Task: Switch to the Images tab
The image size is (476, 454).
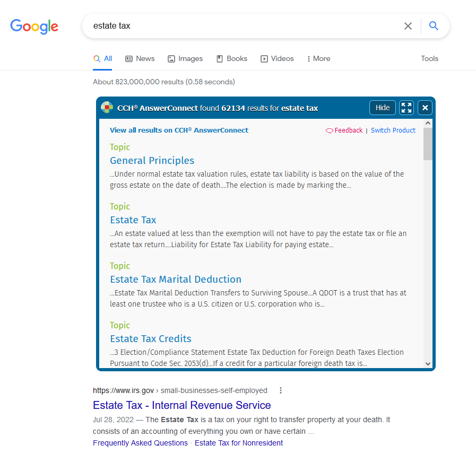Action: [x=185, y=59]
